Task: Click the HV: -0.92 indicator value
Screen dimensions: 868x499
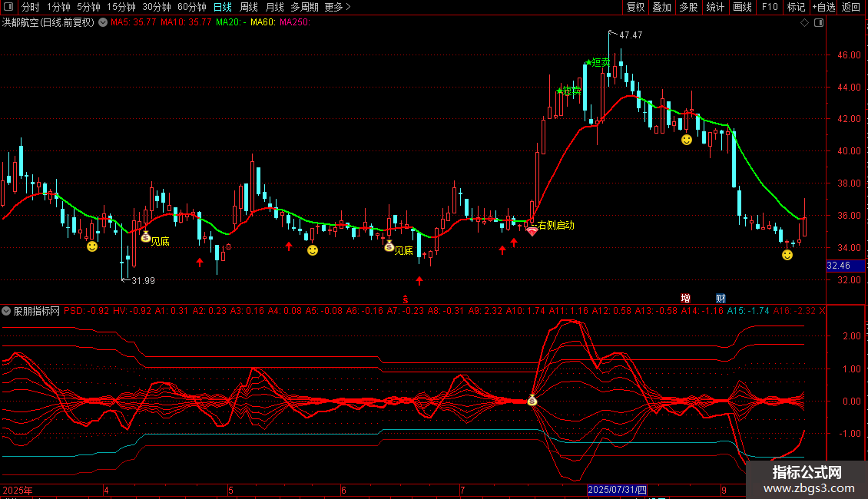Action: tap(132, 311)
